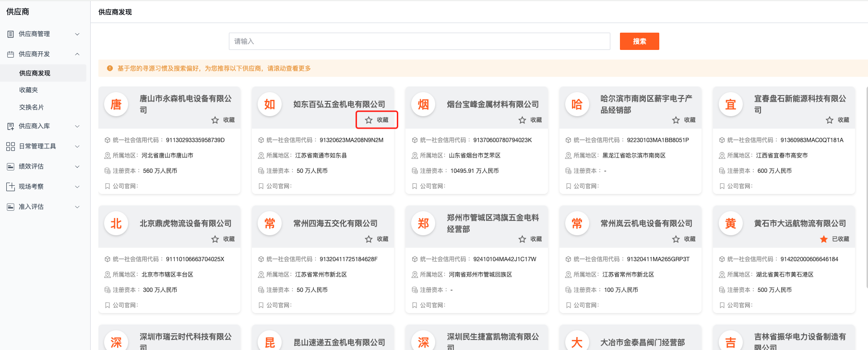Screen dimensions: 868x350
Task: Click the 黄 avatar for 黄石市大远航物流
Action: tap(730, 223)
